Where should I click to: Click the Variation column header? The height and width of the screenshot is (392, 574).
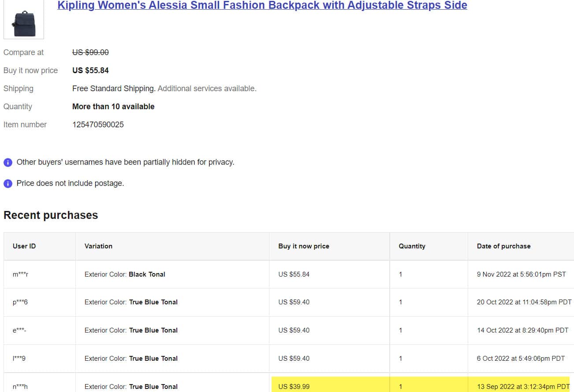click(x=98, y=246)
